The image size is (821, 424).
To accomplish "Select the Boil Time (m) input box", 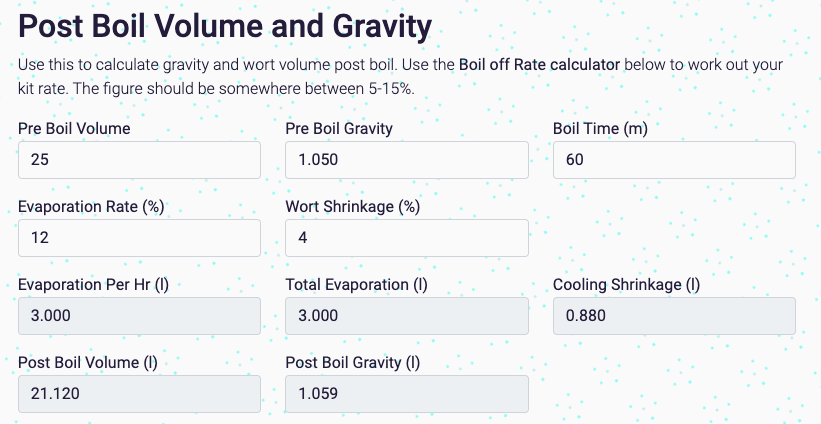I will (674, 160).
